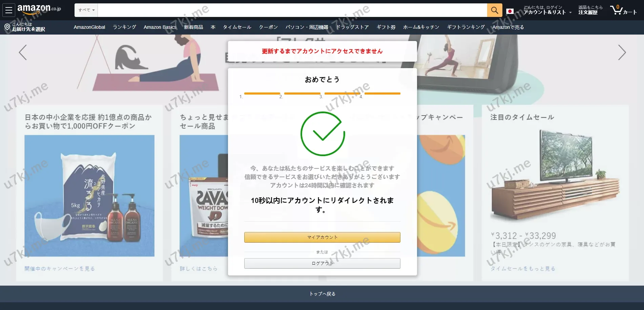This screenshot has width=644, height=310.
Task: Click the TV stand sale product image
Action: (555, 176)
